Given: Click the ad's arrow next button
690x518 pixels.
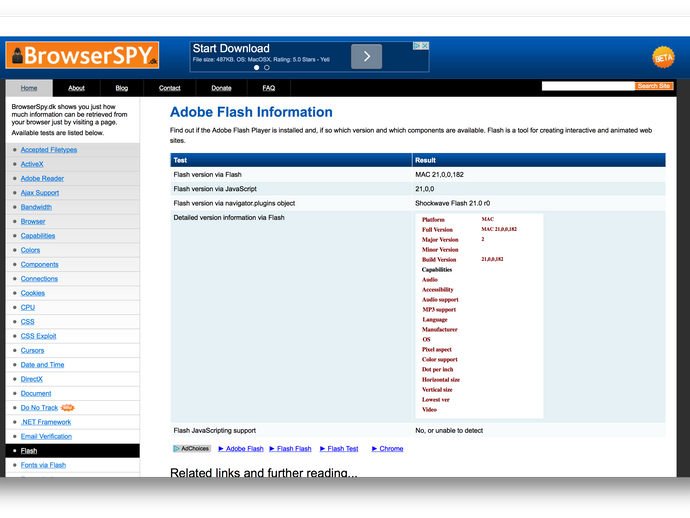Looking at the screenshot, I should (366, 56).
